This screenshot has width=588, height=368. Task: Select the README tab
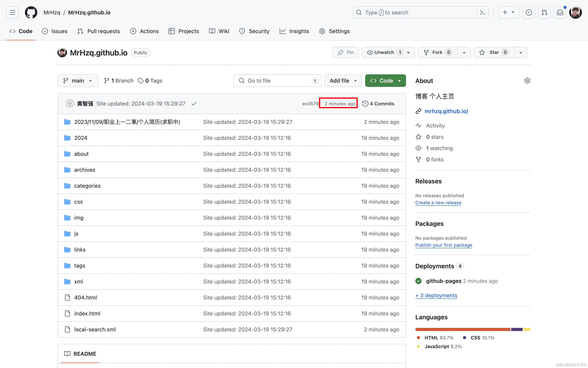click(80, 354)
